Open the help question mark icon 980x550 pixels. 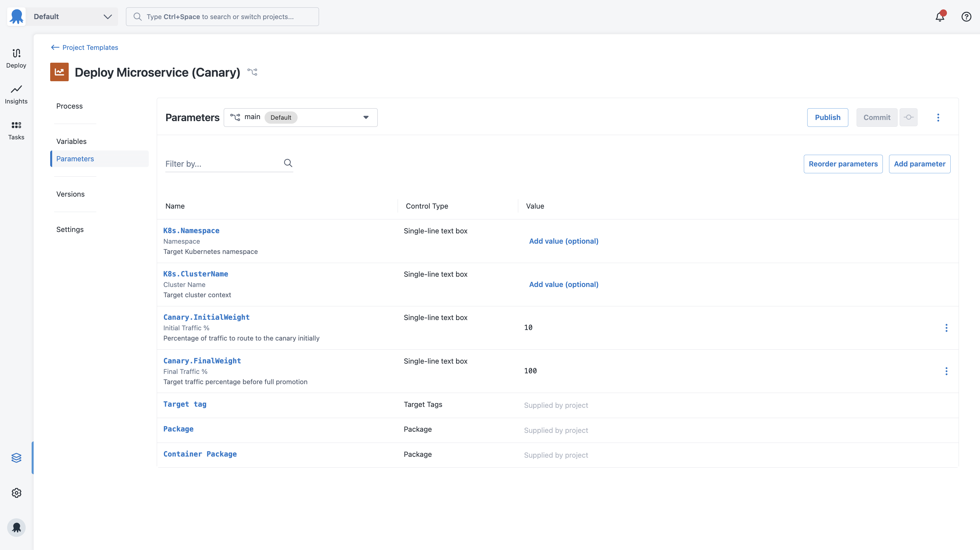[x=966, y=17]
